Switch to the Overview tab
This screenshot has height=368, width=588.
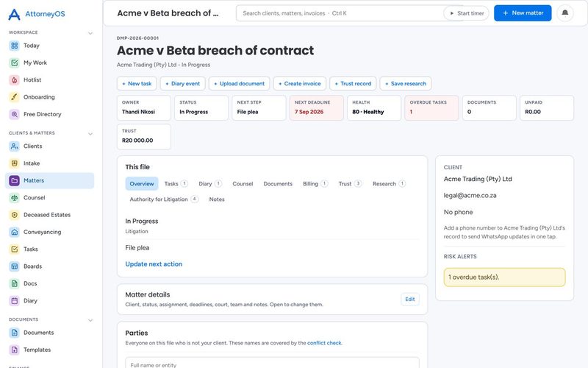pyautogui.click(x=142, y=183)
